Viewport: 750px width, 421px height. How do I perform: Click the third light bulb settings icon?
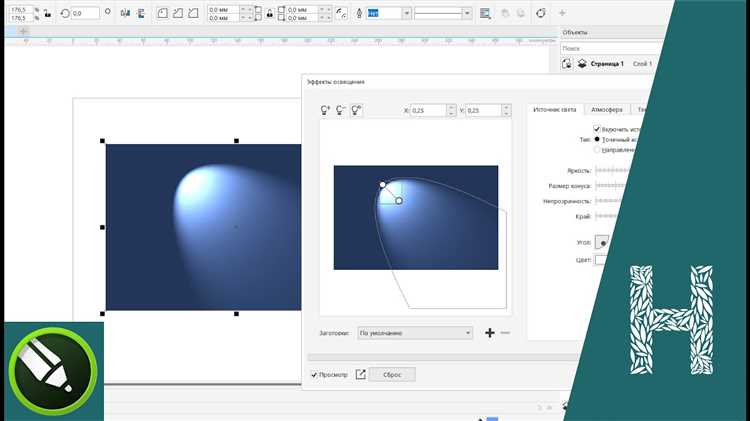tap(356, 111)
